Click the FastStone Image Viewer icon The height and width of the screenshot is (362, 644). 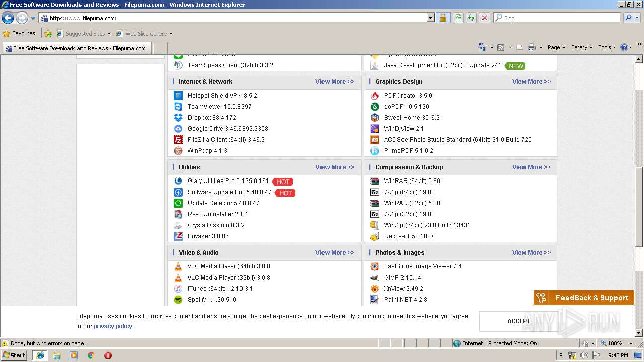coord(375,266)
